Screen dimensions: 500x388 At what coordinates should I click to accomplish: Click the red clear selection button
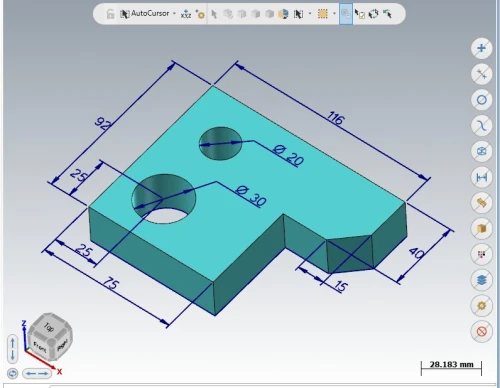tap(481, 331)
